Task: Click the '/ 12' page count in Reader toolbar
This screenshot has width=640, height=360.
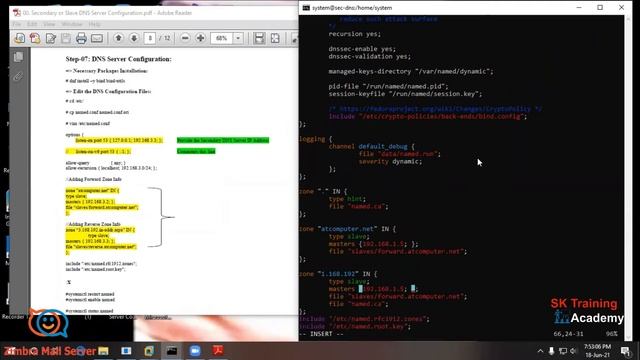Action: click(164, 38)
